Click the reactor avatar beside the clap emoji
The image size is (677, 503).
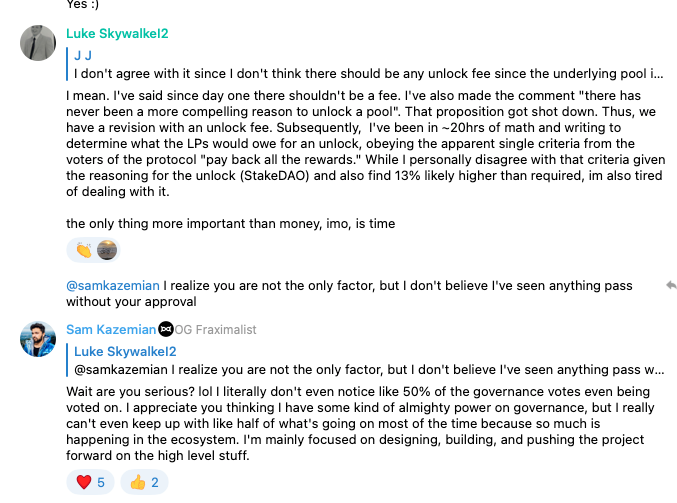(107, 250)
